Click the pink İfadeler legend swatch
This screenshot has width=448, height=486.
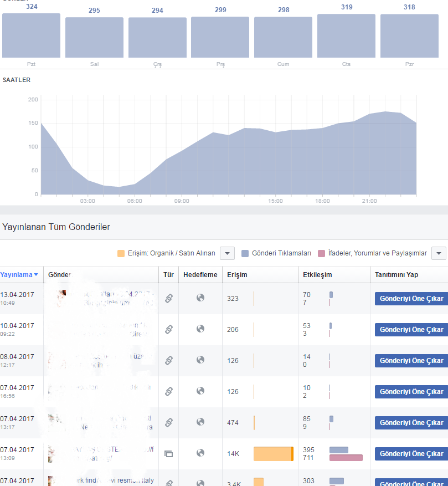tap(322, 254)
